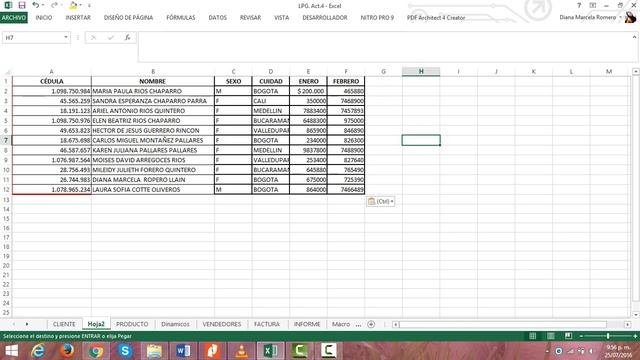Switch to Page Break Preview
This screenshot has width=640, height=360.
pyautogui.click(x=568, y=336)
